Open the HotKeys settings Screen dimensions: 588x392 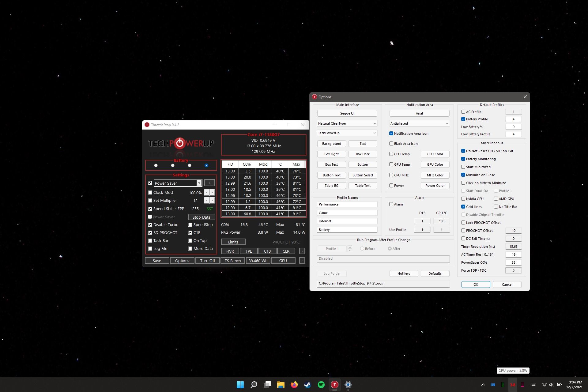tap(403, 273)
